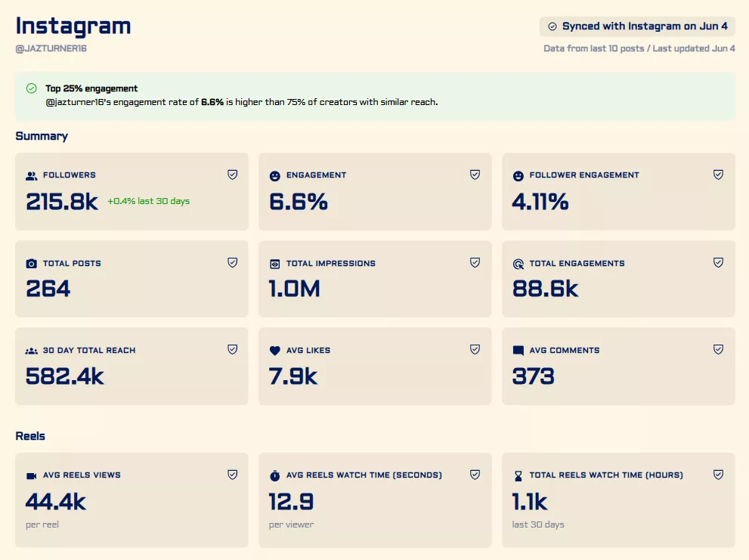The width and height of the screenshot is (749, 560).
Task: Click the FOLLOWER ENGAGEMENT card label
Action: pos(584,175)
